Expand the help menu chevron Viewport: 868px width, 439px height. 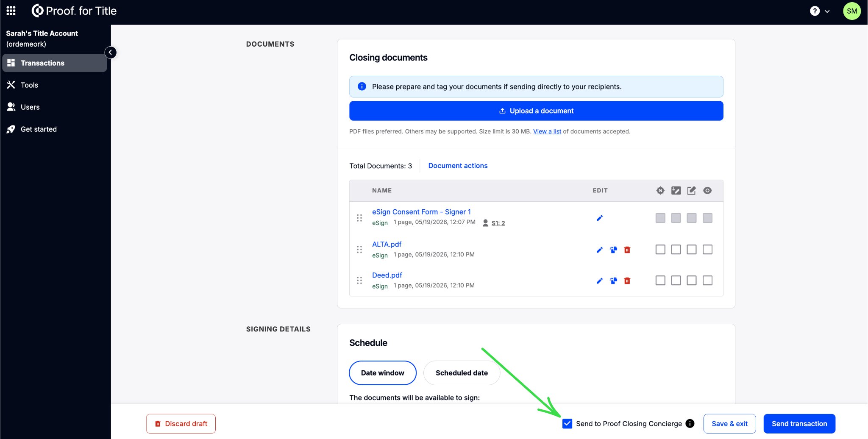[827, 11]
